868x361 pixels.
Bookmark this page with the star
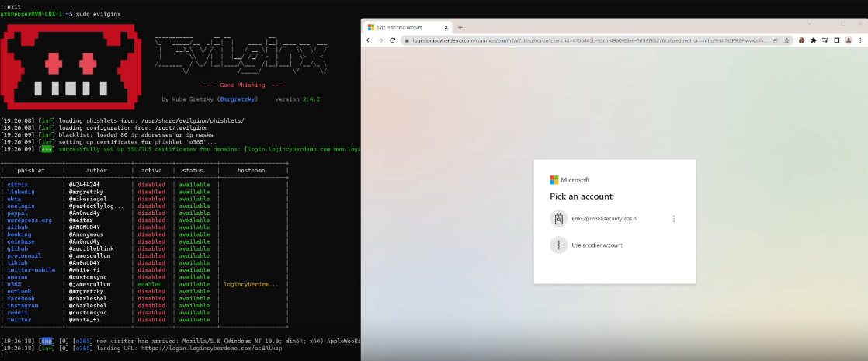pos(786,40)
